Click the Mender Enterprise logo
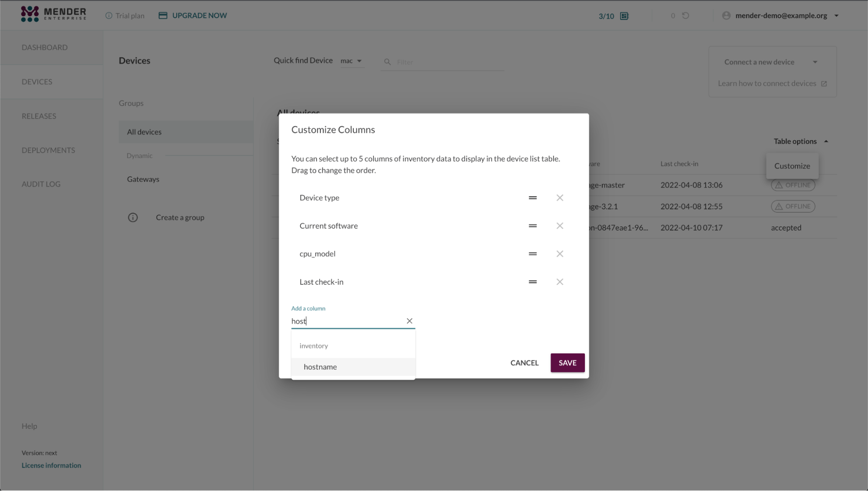The height and width of the screenshot is (491, 868). pyautogui.click(x=53, y=13)
